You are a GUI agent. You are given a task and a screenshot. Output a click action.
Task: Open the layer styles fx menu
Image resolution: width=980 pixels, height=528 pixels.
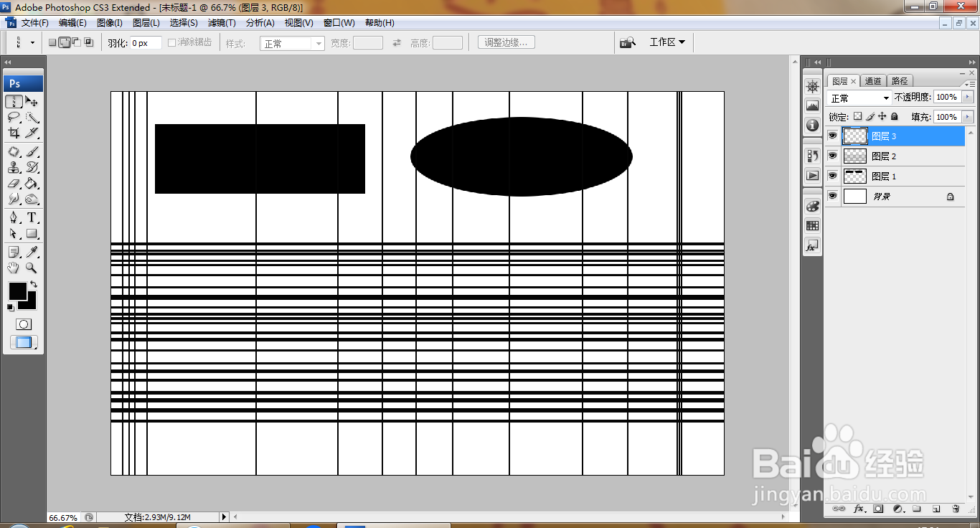[x=859, y=509]
